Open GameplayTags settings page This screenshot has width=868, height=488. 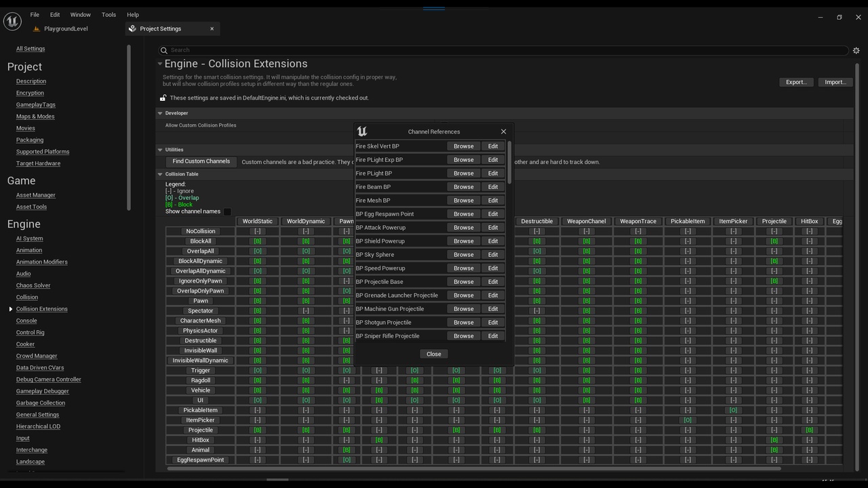coord(36,105)
